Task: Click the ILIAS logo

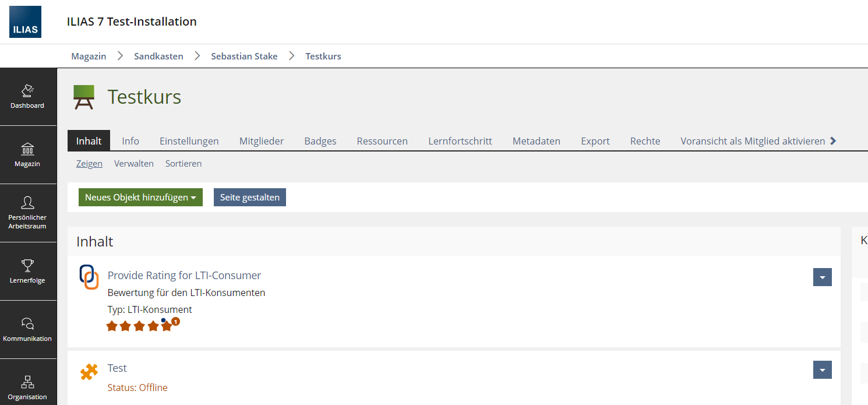Action: click(x=25, y=22)
